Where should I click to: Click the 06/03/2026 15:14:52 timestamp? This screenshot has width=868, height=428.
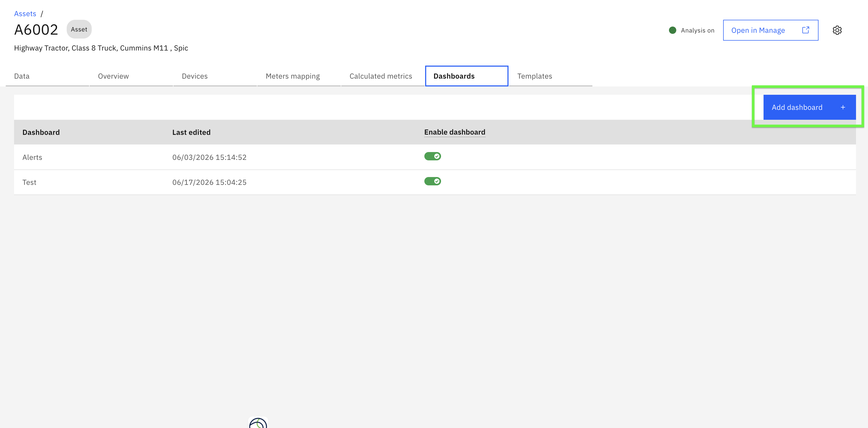pos(209,157)
